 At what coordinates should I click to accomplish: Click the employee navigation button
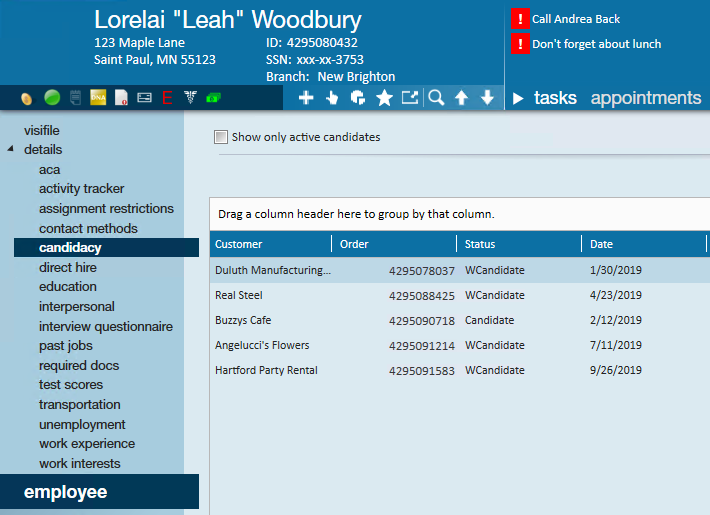click(x=100, y=491)
